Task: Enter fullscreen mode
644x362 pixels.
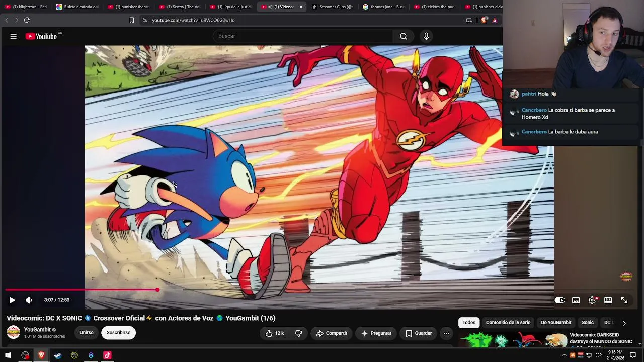Action: pos(624,300)
